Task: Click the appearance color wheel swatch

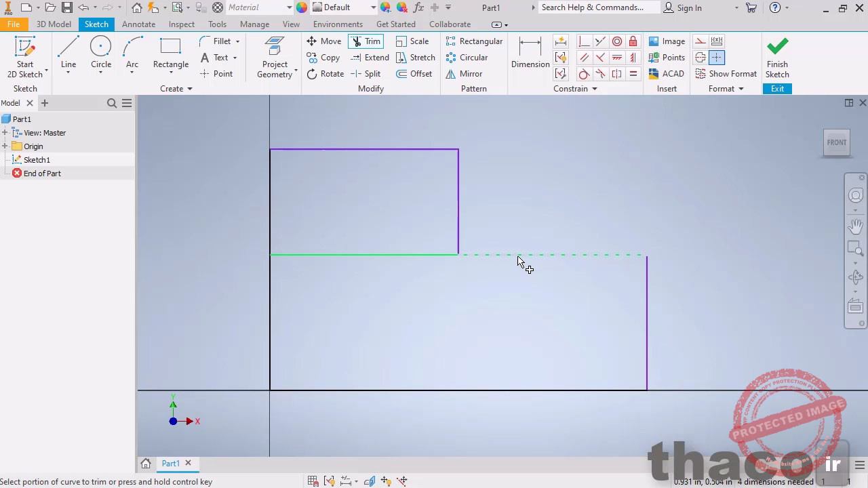Action: [x=302, y=7]
